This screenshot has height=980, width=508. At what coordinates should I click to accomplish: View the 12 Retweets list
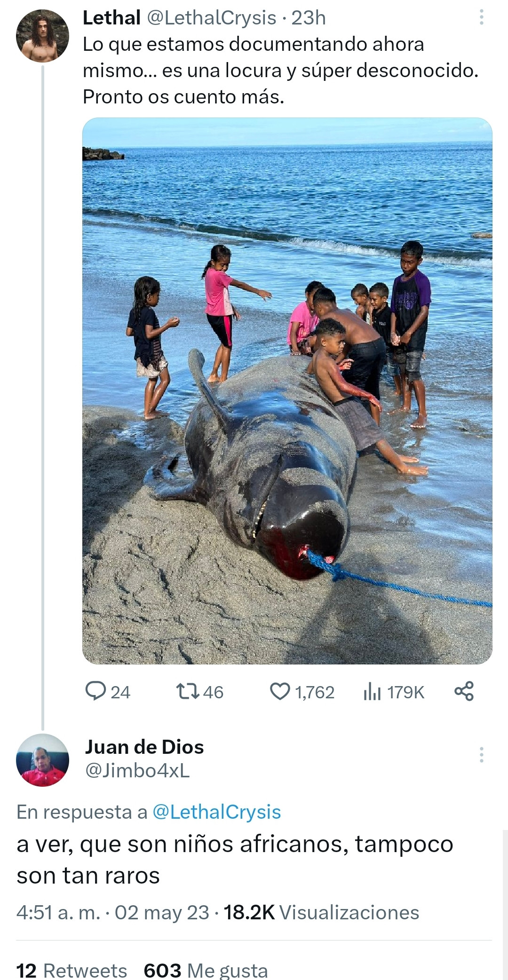click(71, 970)
